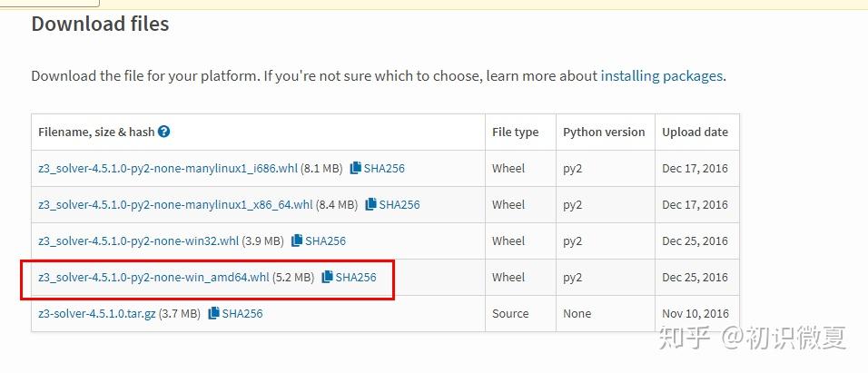Download z3_solver manylinux1_i686.whl file
The width and height of the screenshot is (868, 373).
[167, 168]
